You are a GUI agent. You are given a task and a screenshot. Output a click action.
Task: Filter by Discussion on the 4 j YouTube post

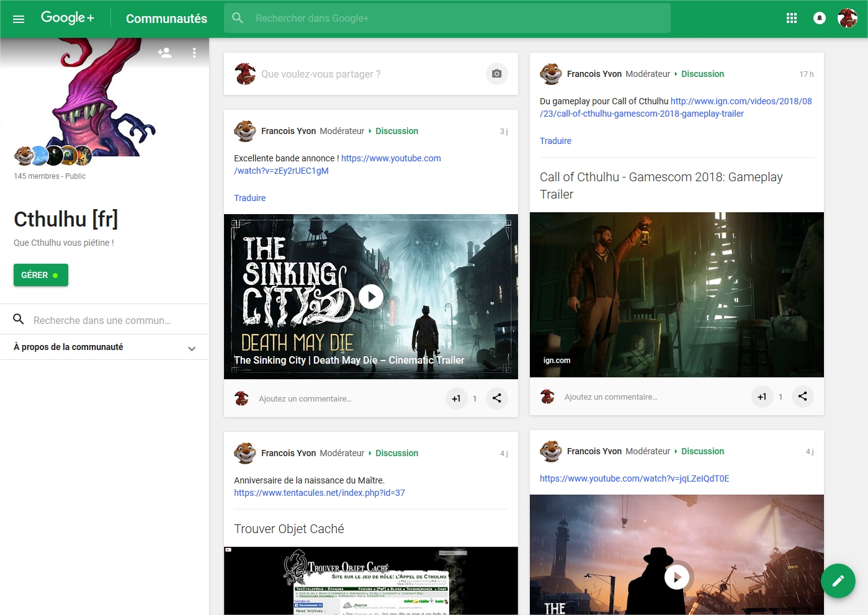[702, 451]
